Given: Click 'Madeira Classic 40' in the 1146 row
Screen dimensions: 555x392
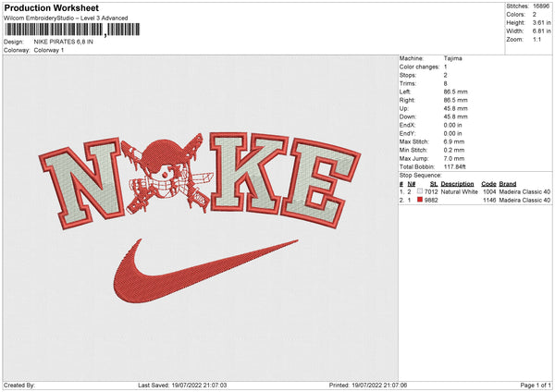Looking at the screenshot, I should pyautogui.click(x=524, y=201).
